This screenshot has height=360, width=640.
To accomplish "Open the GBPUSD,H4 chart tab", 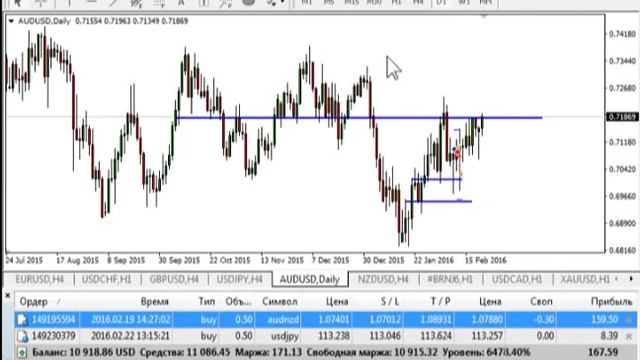I will [174, 280].
